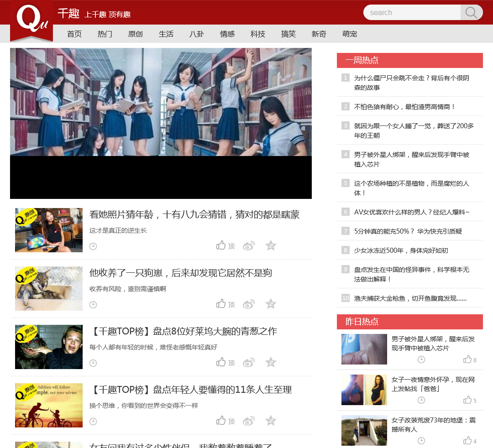Viewport: 493px width, 448px height.
Task: Open weekly item about 200多年的王朝
Action: (x=414, y=130)
